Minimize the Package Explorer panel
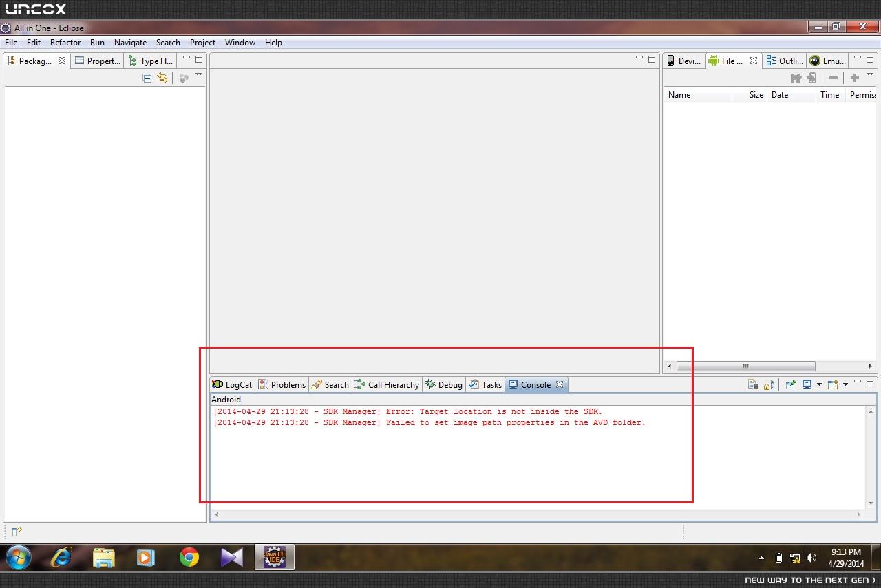This screenshot has width=881, height=588. 187,59
